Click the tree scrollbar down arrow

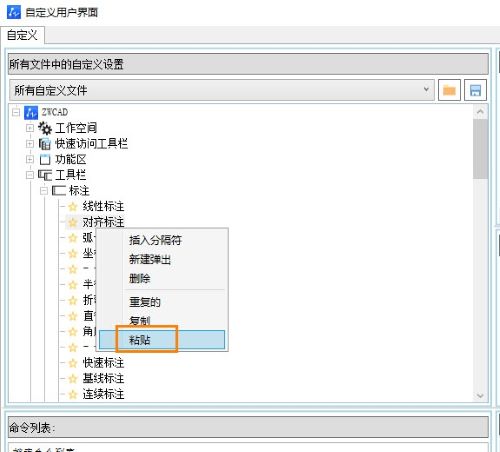pyautogui.click(x=480, y=396)
